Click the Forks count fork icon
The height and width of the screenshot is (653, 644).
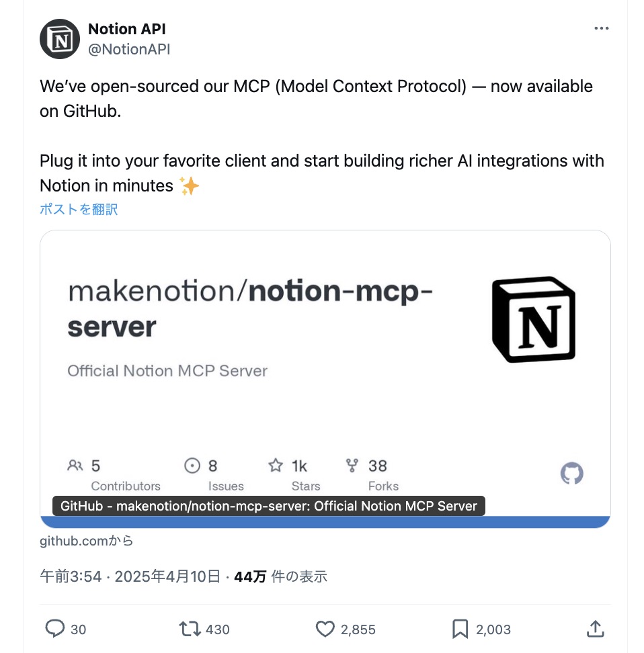pos(352,465)
